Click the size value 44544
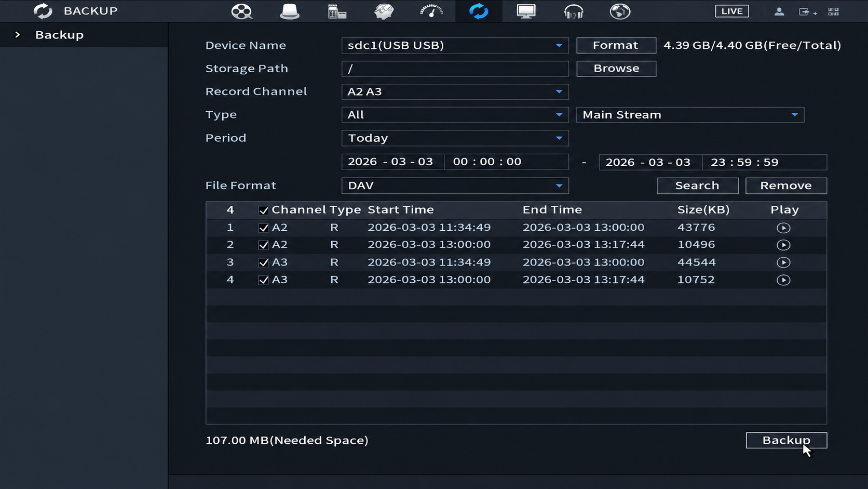 coord(696,262)
